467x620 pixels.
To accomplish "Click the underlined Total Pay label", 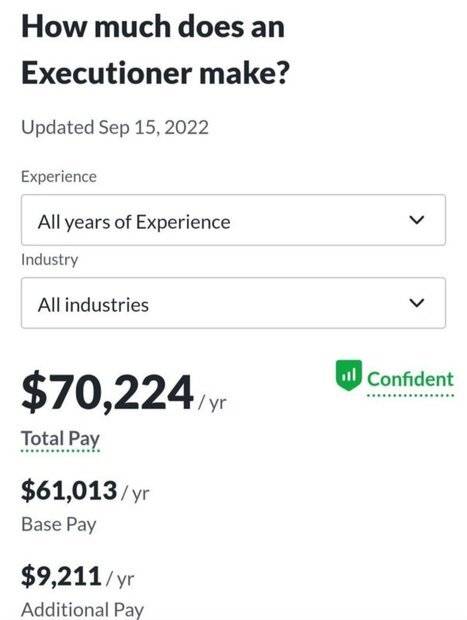I will pos(60,439).
